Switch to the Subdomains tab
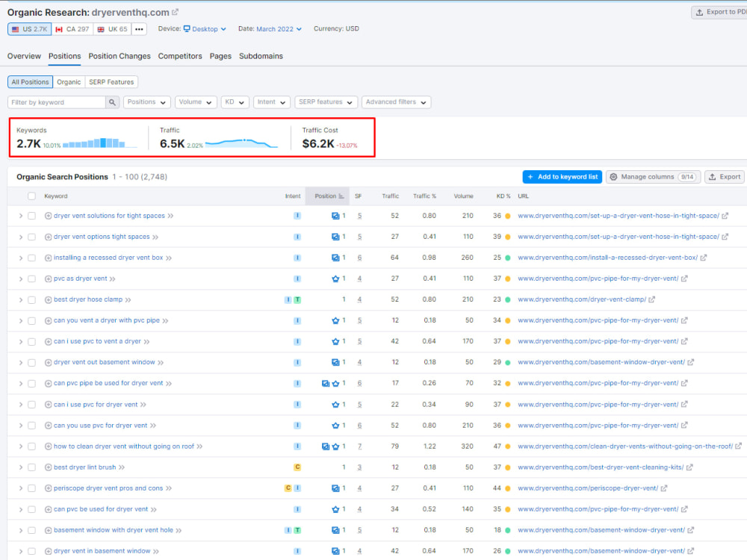Screen dimensions: 747x560 [x=261, y=56]
